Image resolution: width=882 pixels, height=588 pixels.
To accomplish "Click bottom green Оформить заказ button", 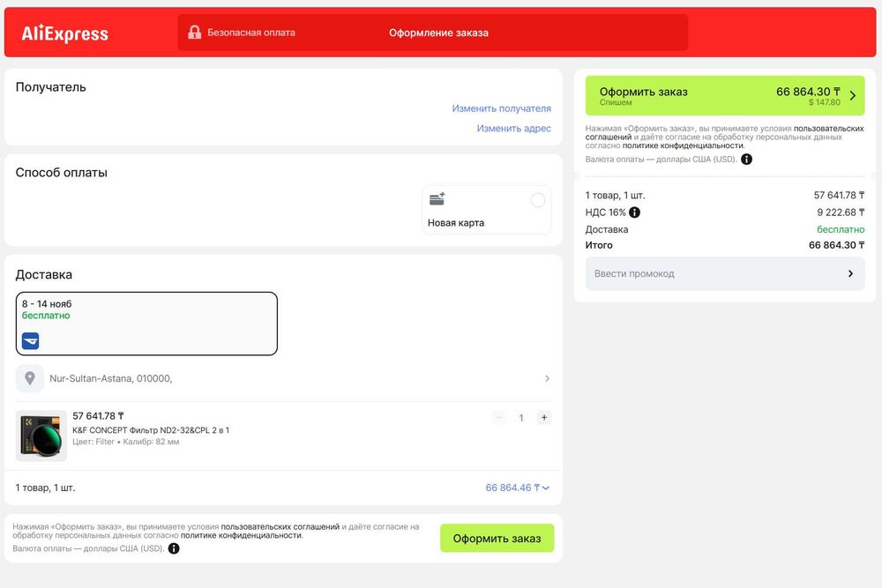I will 497,538.
